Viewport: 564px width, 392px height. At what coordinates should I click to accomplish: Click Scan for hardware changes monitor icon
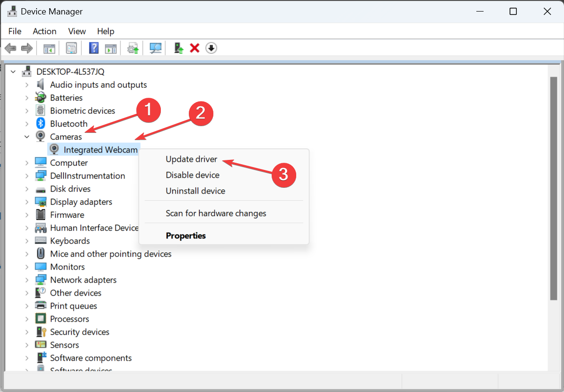156,48
